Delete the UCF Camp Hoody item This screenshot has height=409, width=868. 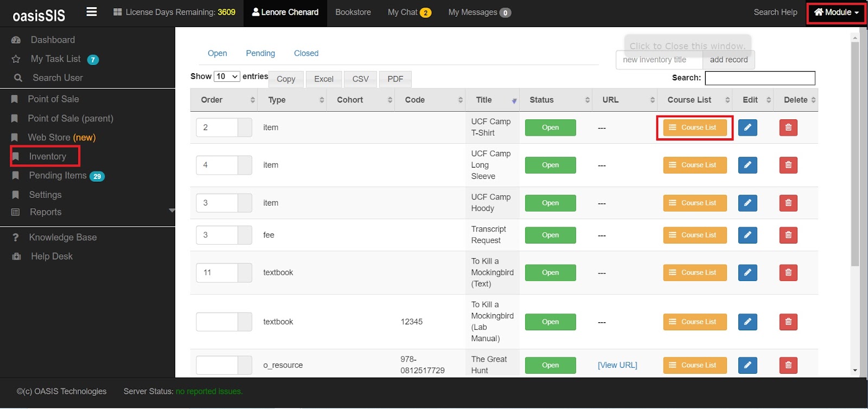[x=788, y=203]
